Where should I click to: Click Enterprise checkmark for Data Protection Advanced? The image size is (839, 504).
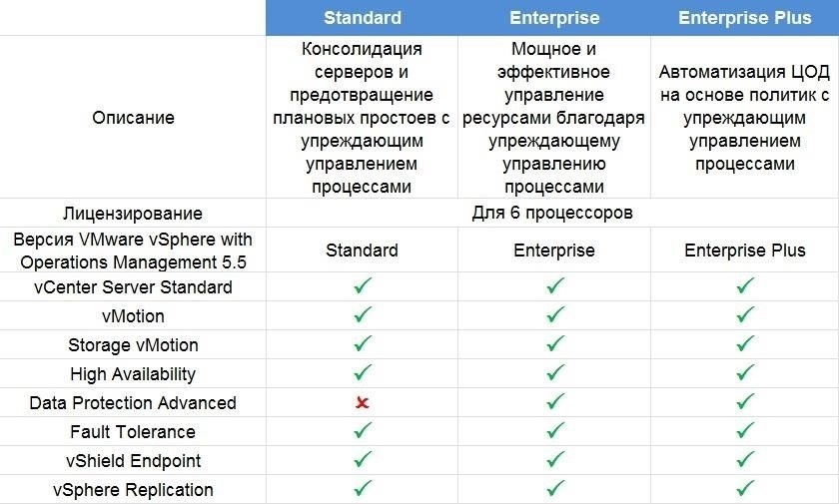[x=555, y=402]
